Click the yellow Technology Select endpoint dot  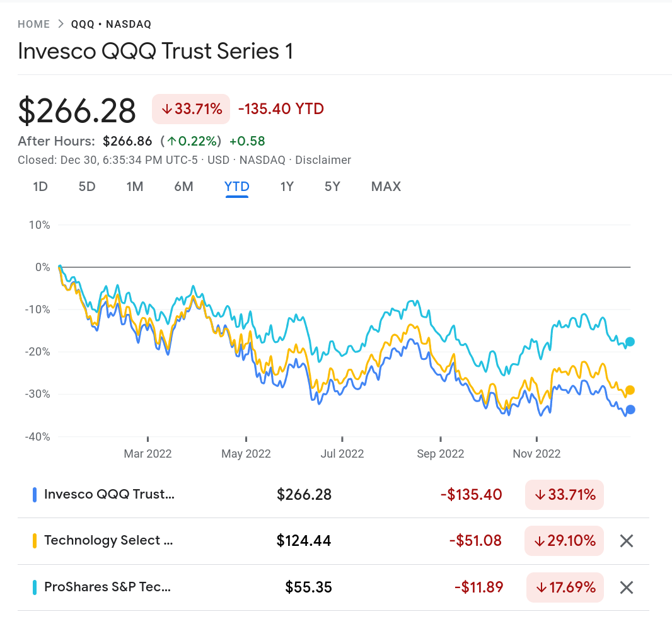tap(630, 390)
